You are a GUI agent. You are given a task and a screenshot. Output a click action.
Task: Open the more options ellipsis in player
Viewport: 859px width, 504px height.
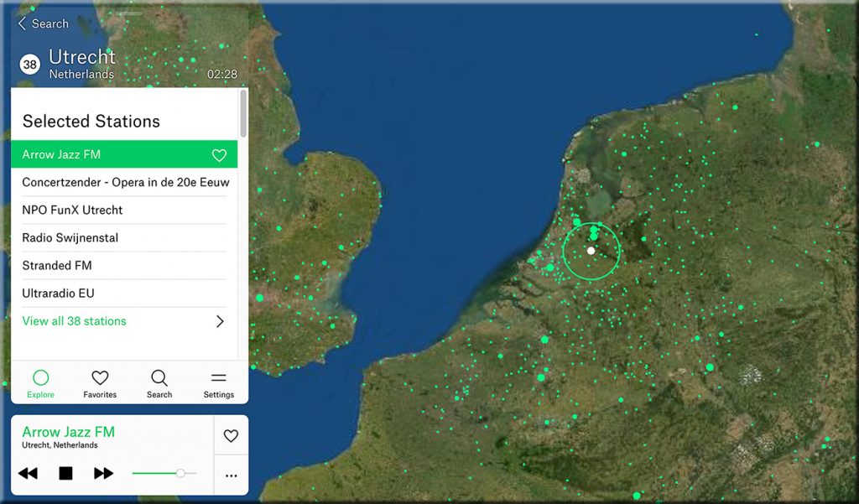232,475
